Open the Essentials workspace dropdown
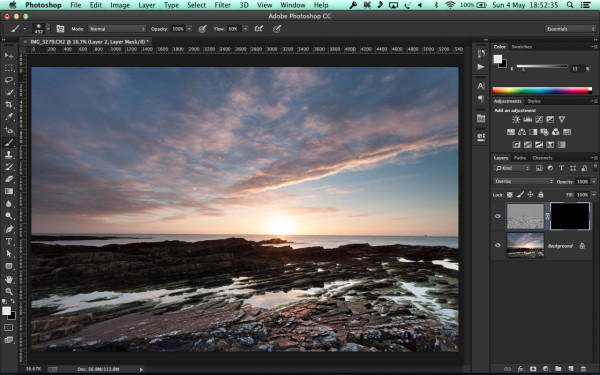The image size is (600, 375). (x=570, y=29)
